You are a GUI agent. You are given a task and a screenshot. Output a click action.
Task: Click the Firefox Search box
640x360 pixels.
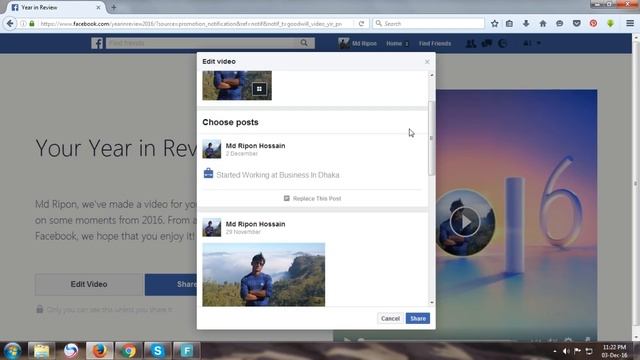pyautogui.click(x=429, y=24)
